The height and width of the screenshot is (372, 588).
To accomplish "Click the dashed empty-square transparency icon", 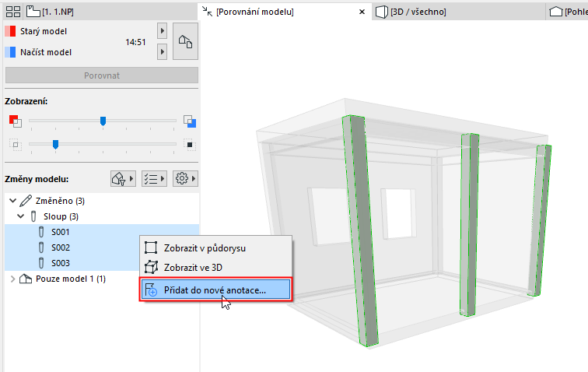I will pos(16,145).
